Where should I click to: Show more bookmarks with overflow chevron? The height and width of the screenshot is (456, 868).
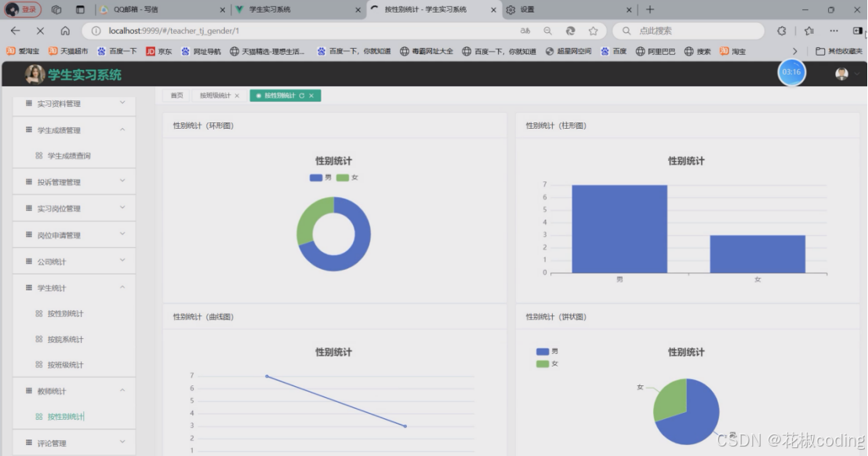795,51
